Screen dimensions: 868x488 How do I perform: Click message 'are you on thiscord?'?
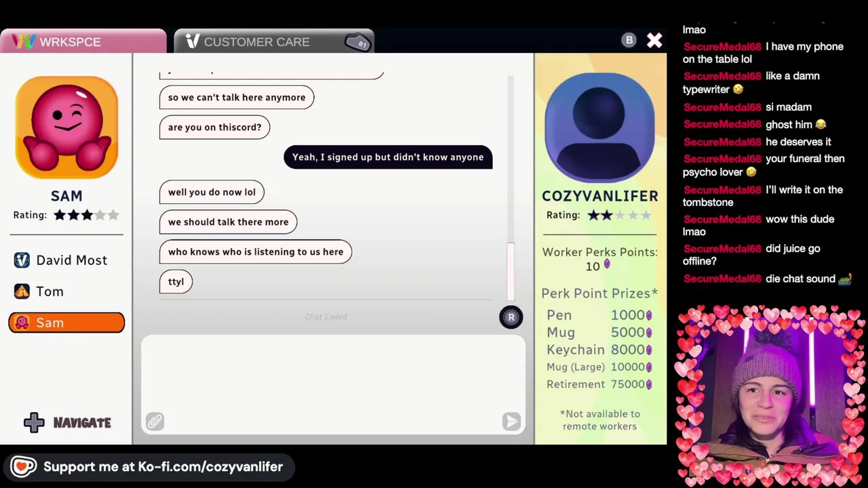215,127
